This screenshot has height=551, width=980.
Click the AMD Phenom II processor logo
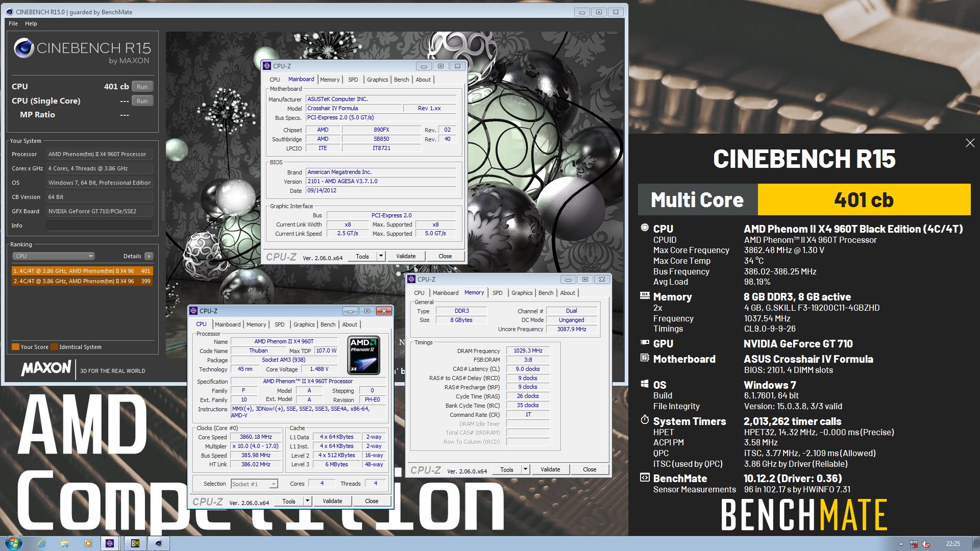363,355
